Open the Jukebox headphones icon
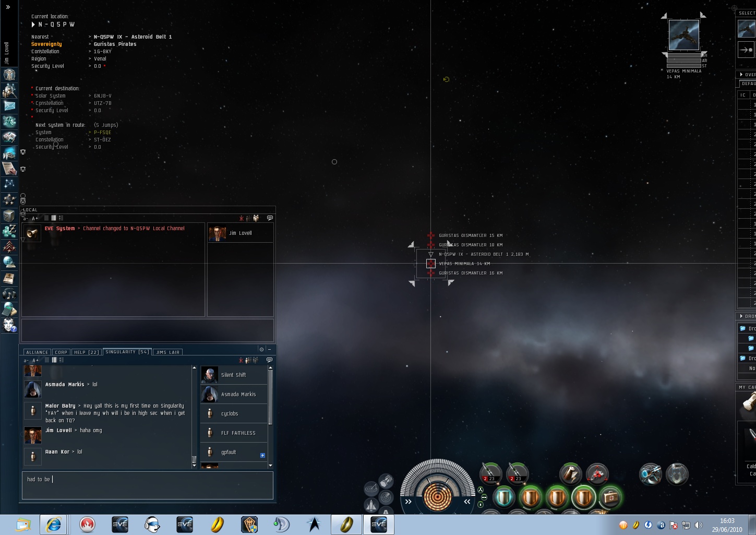This screenshot has height=535, width=756. [x=9, y=293]
